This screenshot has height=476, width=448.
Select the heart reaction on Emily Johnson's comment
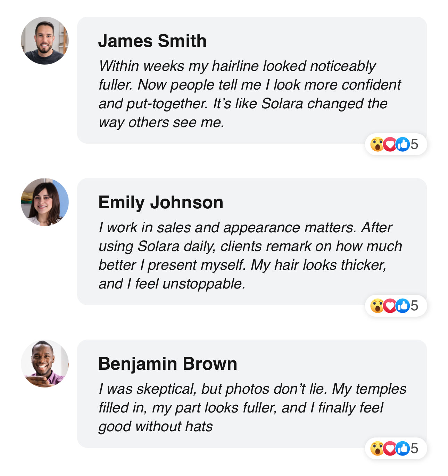(x=390, y=306)
